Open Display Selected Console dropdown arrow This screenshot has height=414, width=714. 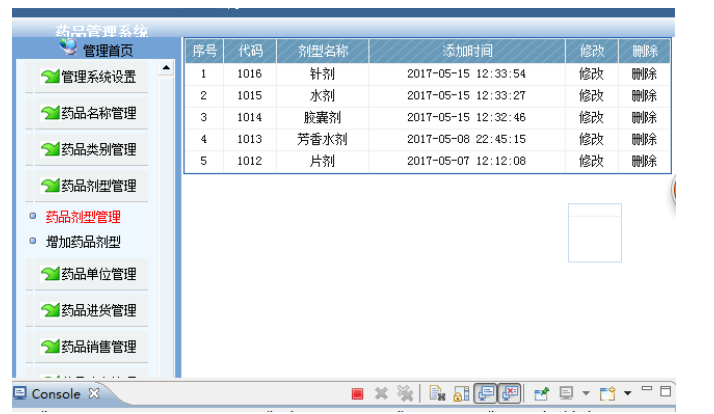[586, 393]
